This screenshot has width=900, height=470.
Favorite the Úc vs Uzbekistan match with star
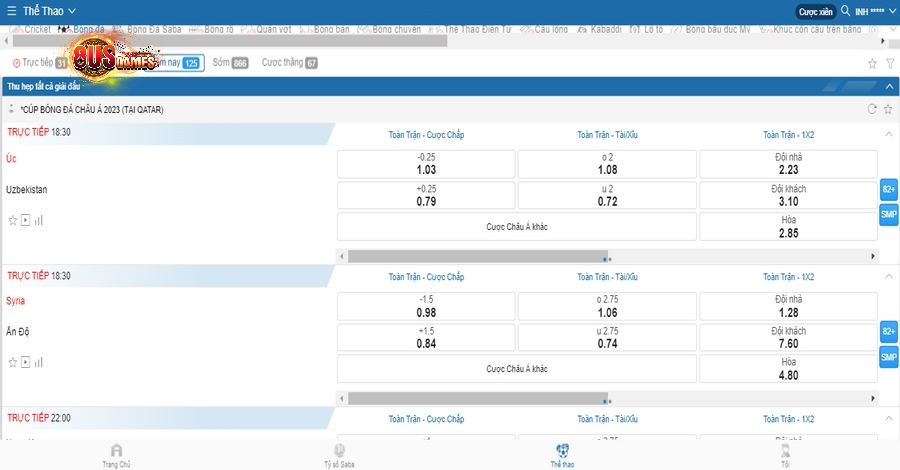pos(12,220)
